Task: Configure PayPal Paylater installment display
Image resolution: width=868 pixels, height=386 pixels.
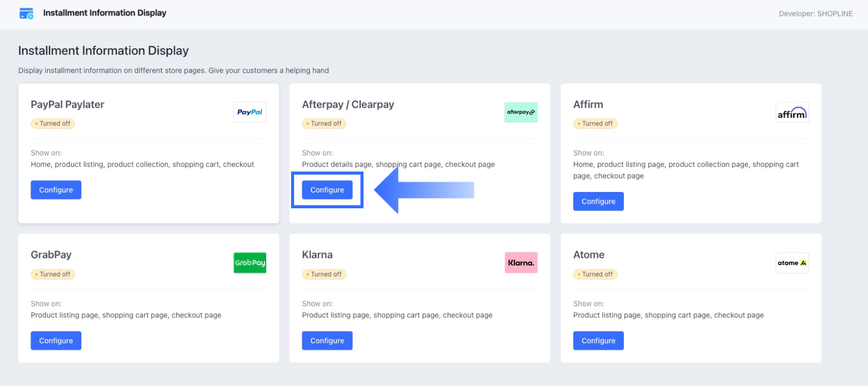Action: (x=56, y=190)
